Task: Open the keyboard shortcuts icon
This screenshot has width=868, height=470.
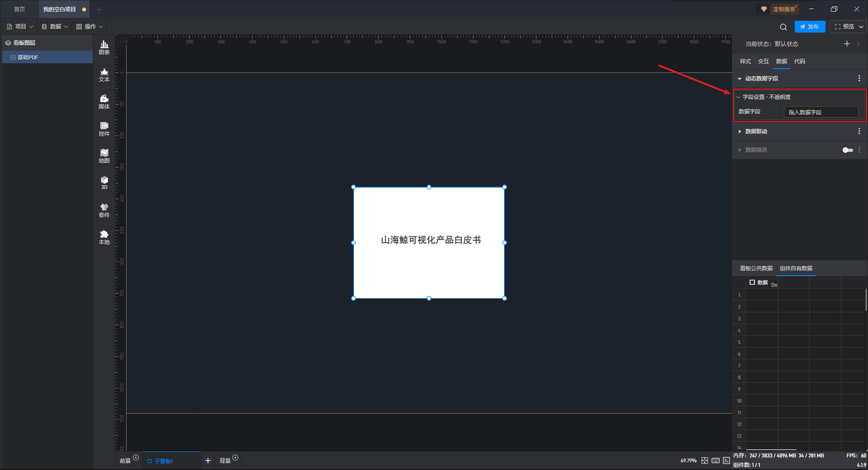Action: 716,461
